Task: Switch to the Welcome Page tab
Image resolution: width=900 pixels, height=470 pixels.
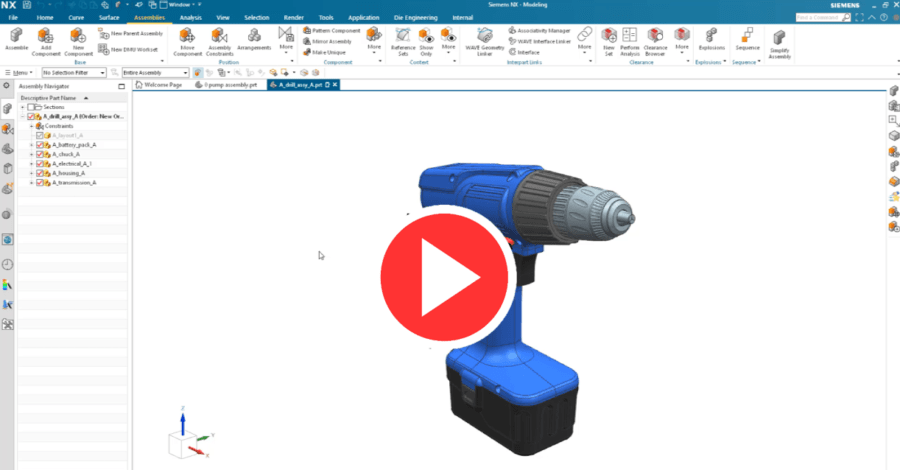Action: (x=159, y=85)
